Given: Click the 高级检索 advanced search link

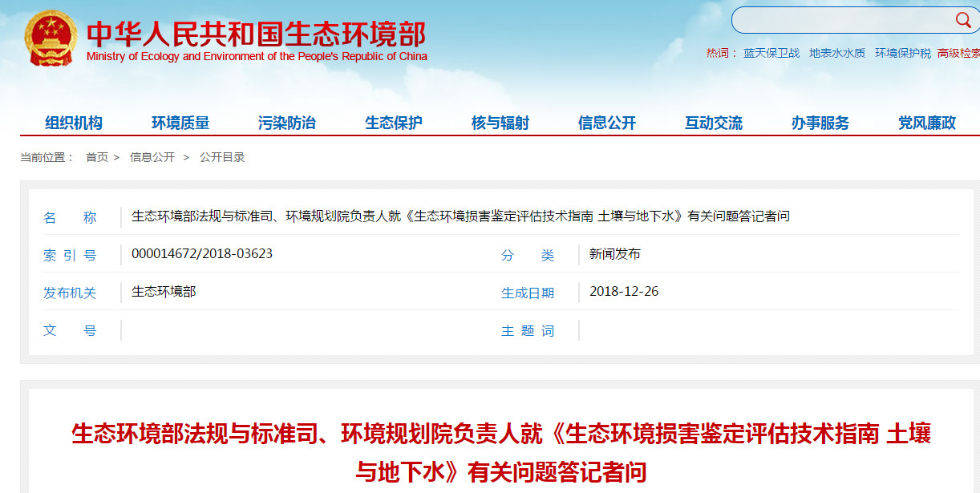Looking at the screenshot, I should 959,53.
